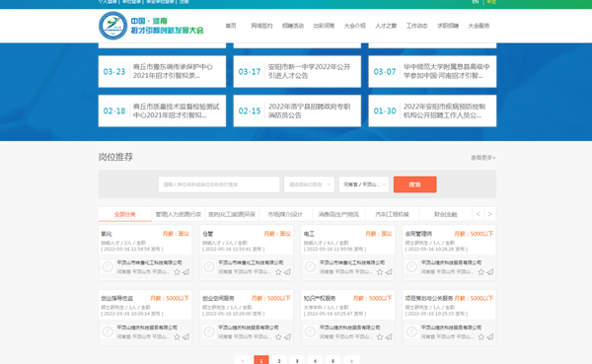The height and width of the screenshot is (364, 592).
Task: Share the 氧化 job card
Action: click(186, 272)
